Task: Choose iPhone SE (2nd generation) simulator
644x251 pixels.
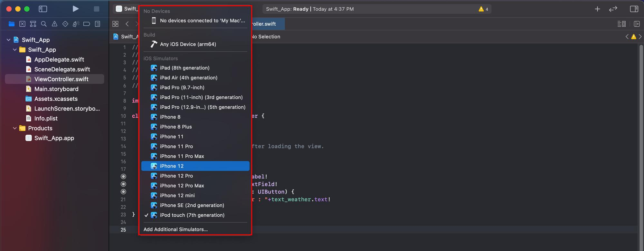Action: point(195,205)
